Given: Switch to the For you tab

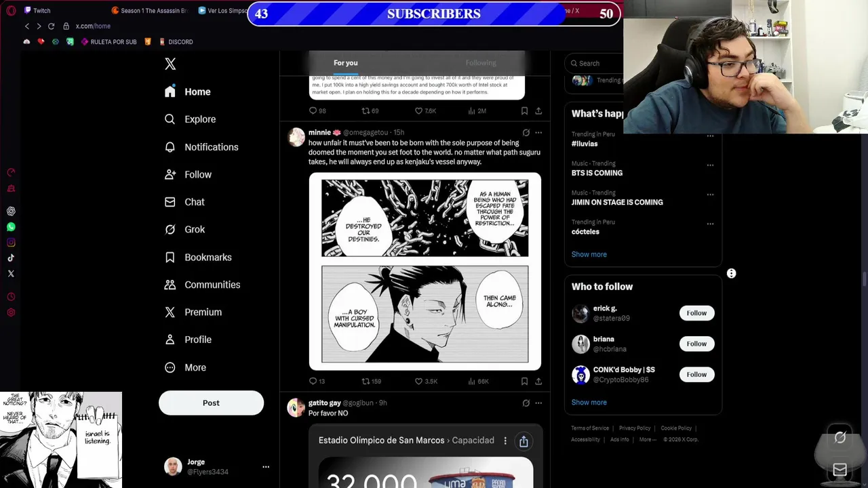Looking at the screenshot, I should [345, 63].
